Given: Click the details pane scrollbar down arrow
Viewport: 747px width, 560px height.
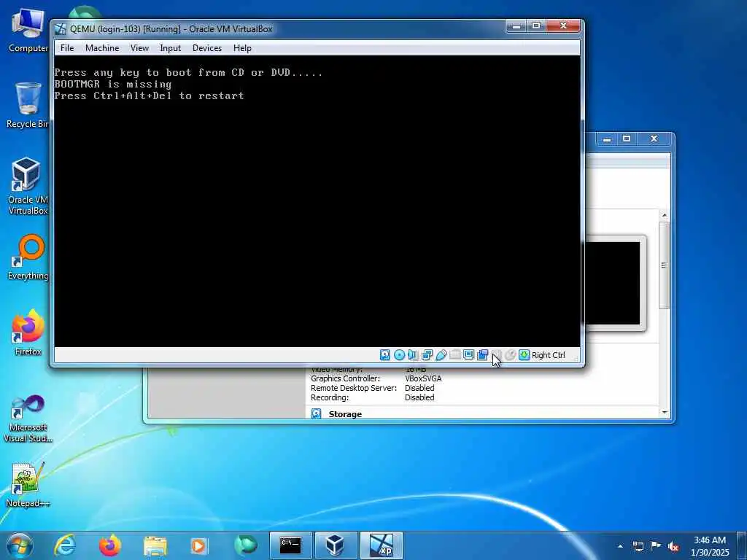Looking at the screenshot, I should [665, 413].
